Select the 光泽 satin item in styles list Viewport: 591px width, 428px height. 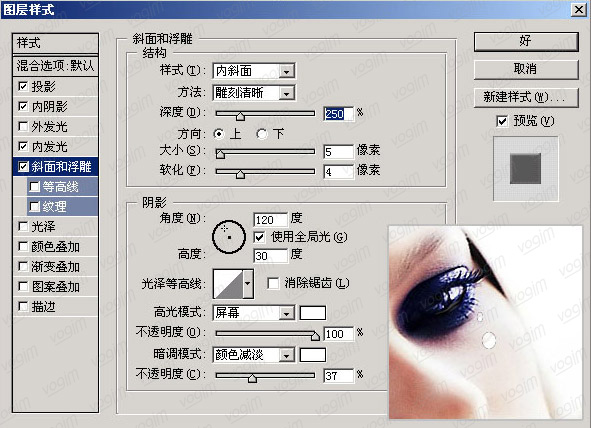click(55, 226)
